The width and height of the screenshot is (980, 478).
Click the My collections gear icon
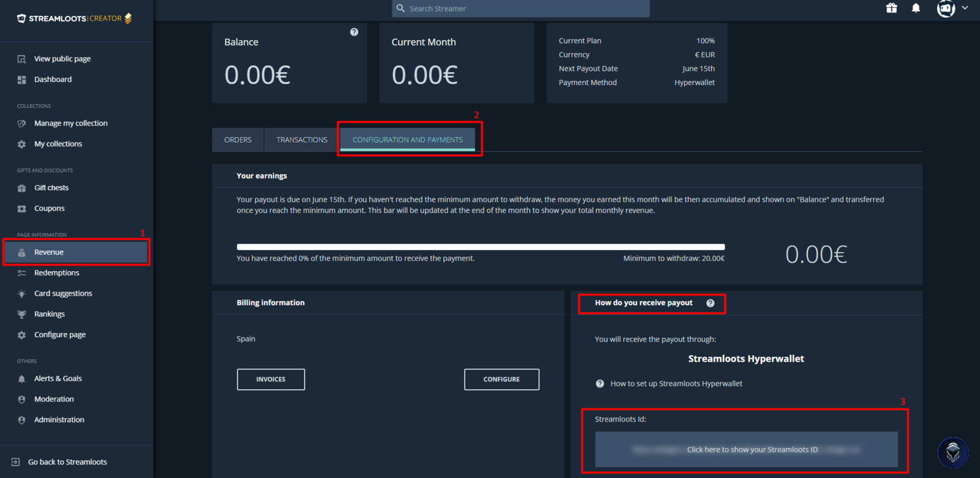tap(21, 144)
